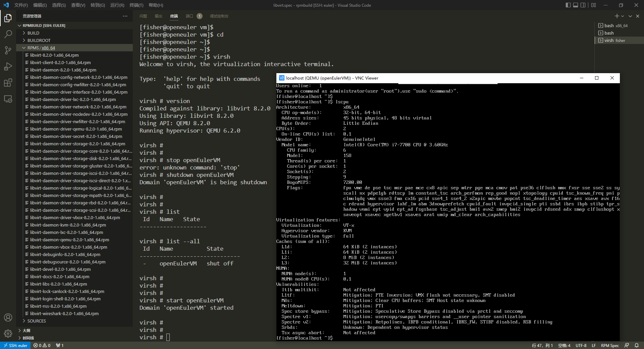Open the Search view in activity bar
This screenshot has width=644, height=349.
8,34
